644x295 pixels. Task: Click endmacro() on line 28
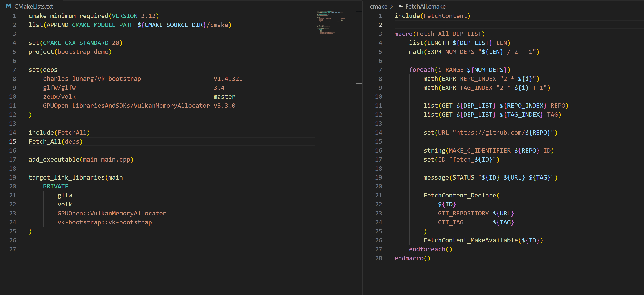tap(412, 258)
